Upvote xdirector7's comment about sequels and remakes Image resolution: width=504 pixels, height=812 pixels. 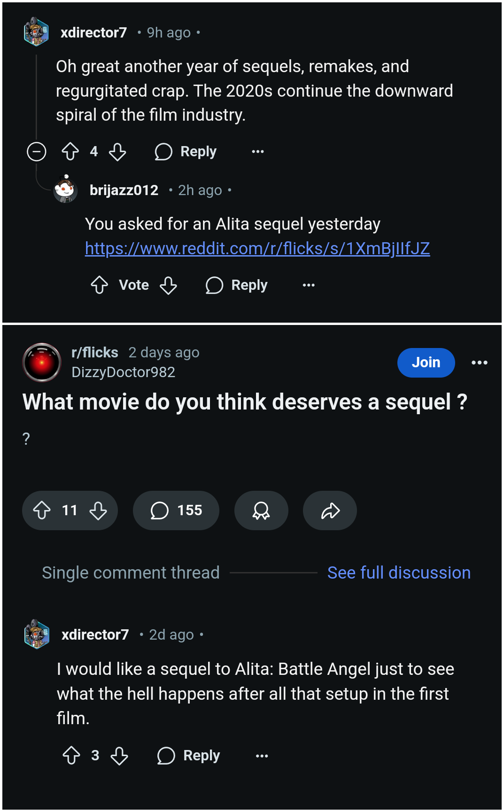point(70,152)
